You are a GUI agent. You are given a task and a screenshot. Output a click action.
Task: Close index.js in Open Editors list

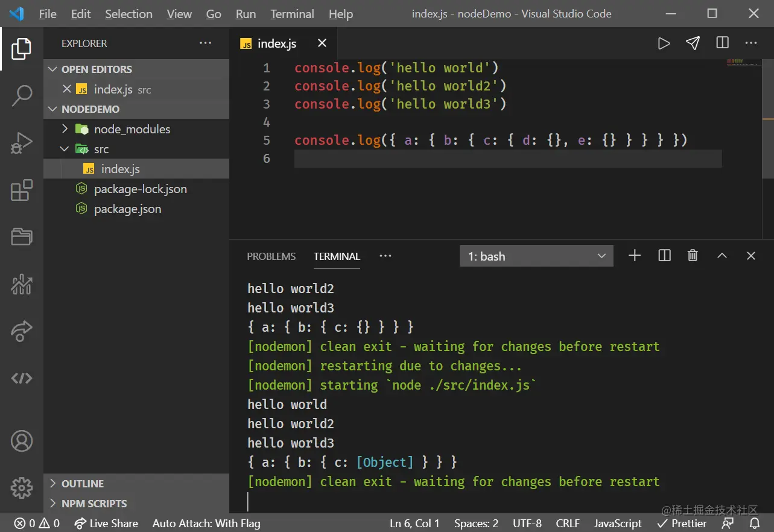[67, 89]
